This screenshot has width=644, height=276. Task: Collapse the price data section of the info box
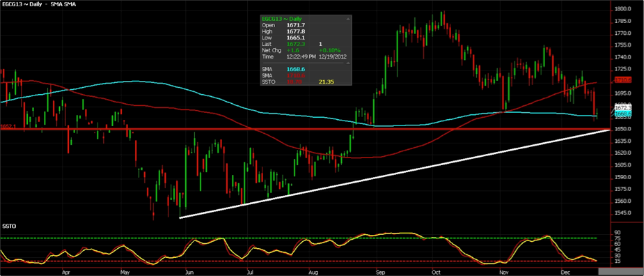(348, 19)
